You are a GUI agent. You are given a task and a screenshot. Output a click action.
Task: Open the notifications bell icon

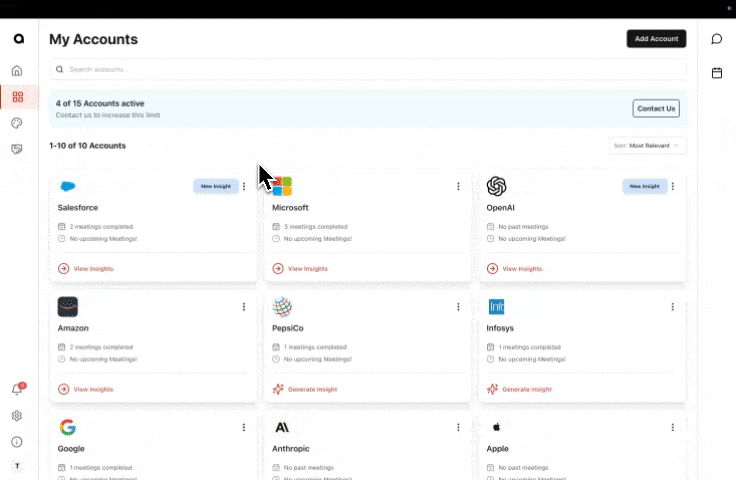point(17,389)
